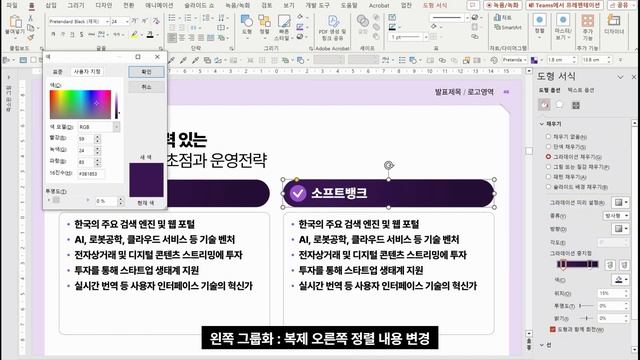This screenshot has width=640, height=360.
Task: Select Gradient fill (그라데이션 채우기) radio button
Action: (549, 156)
